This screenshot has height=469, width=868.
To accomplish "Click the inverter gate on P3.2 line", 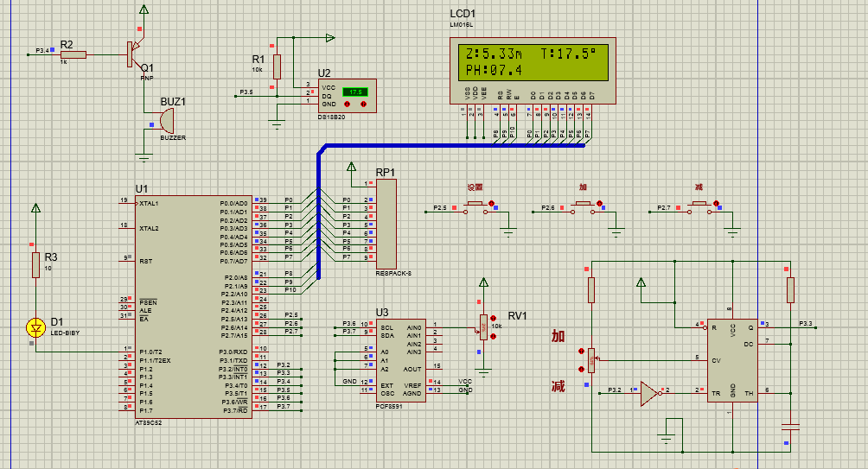I will [x=647, y=392].
